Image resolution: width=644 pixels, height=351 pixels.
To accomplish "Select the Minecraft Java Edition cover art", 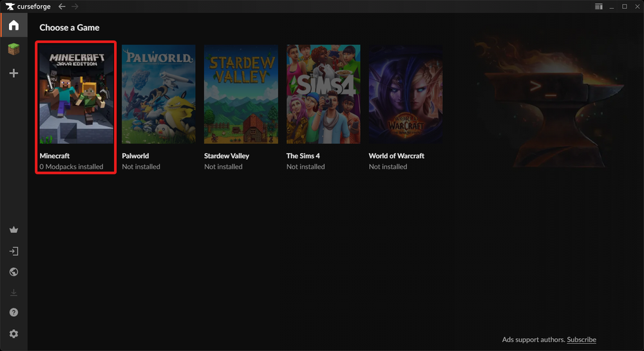I will coord(76,94).
